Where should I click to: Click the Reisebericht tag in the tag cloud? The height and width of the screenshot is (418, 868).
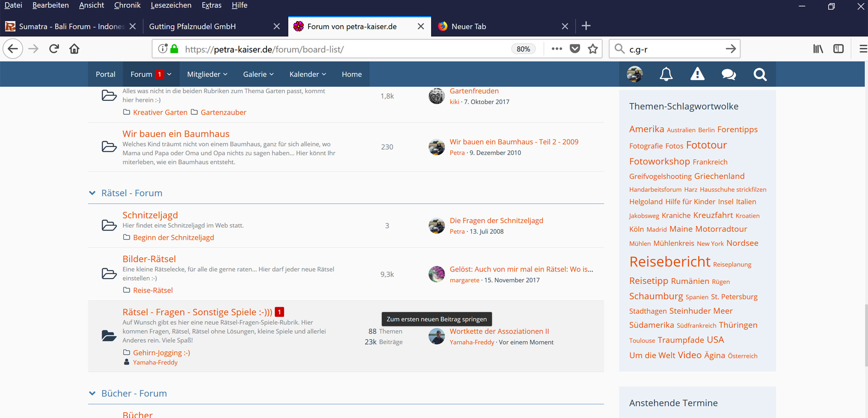(x=670, y=262)
